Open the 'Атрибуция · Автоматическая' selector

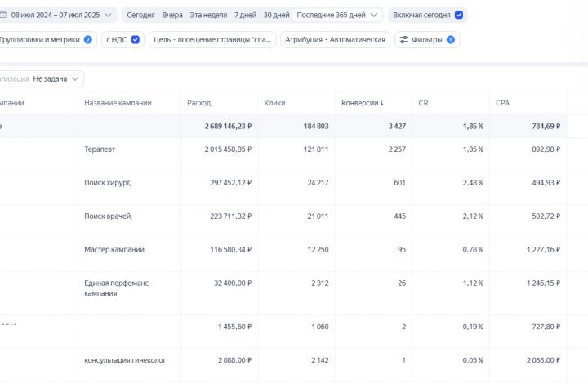[335, 39]
